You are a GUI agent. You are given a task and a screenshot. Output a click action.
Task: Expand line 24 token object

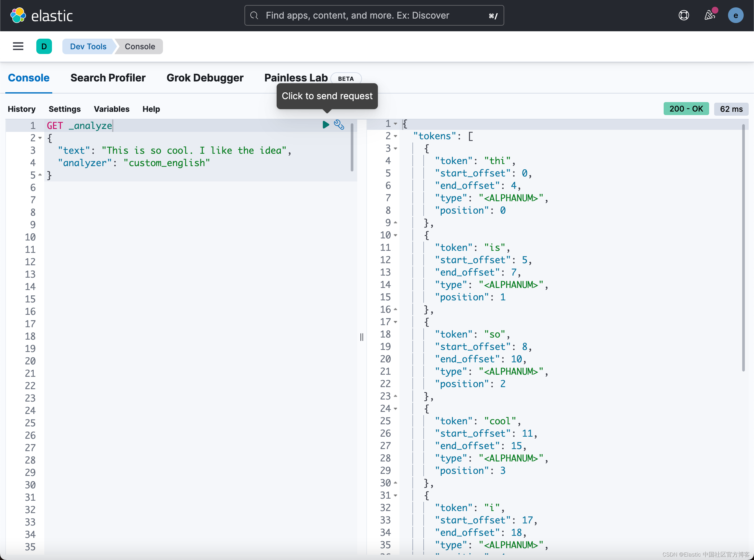pos(396,408)
